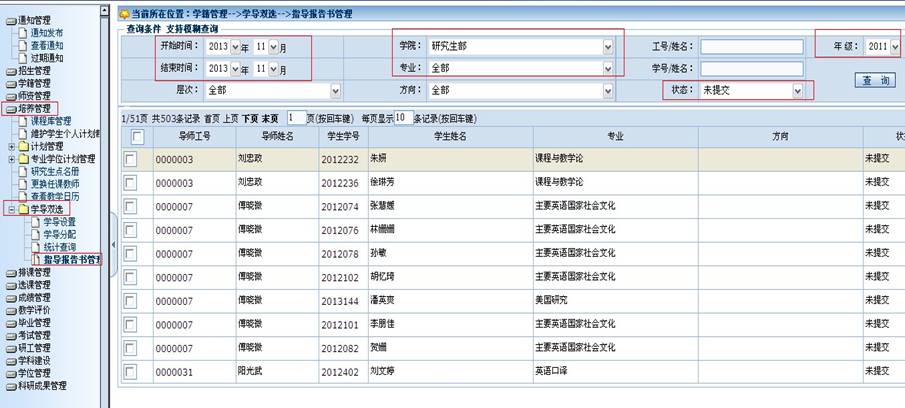
Task: Go to next page via 下页 link
Action: coord(250,118)
